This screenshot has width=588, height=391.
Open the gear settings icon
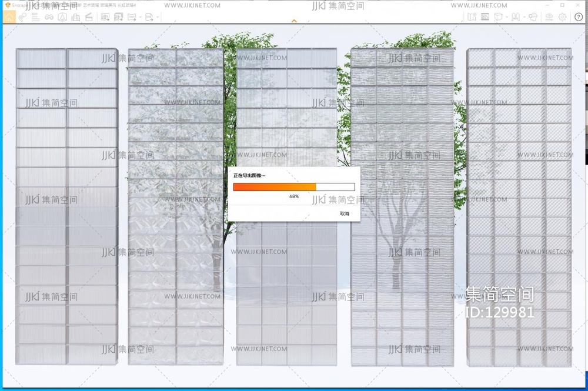(x=563, y=17)
